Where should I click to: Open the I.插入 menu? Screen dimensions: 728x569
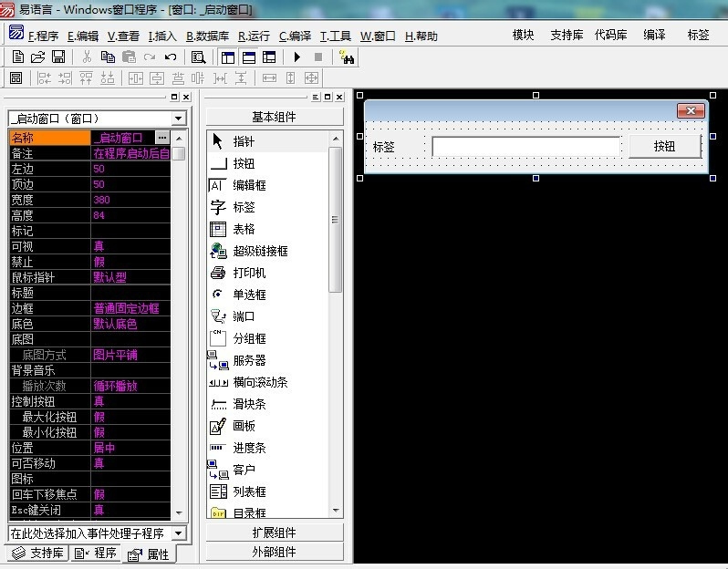pos(162,36)
